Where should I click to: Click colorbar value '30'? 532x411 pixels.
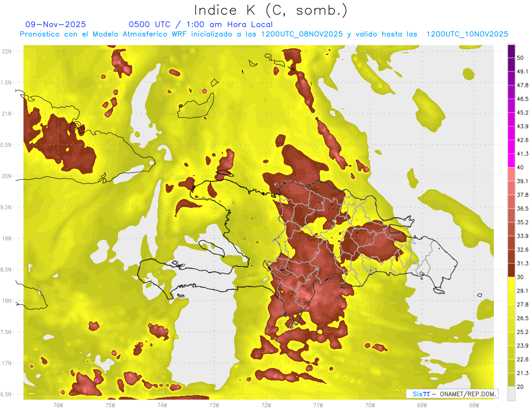click(520, 277)
